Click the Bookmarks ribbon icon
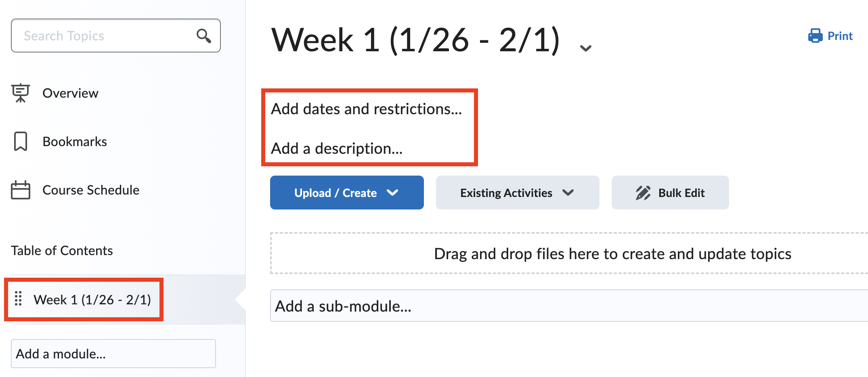 tap(20, 141)
